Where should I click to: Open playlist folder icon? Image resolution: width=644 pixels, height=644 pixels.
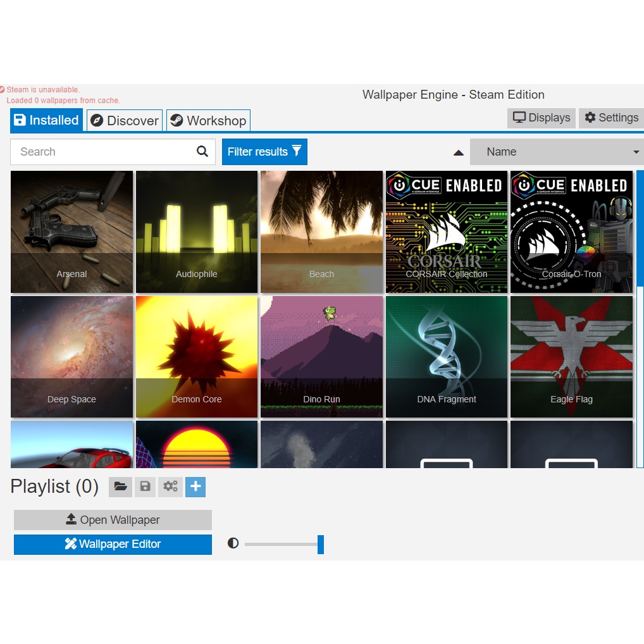point(120,486)
